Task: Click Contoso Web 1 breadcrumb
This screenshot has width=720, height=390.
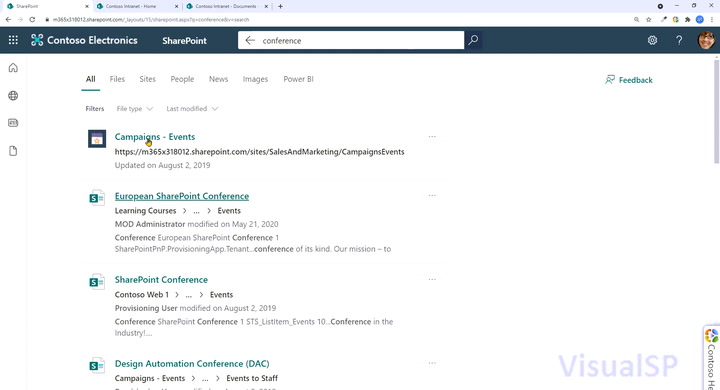Action: pos(142,295)
